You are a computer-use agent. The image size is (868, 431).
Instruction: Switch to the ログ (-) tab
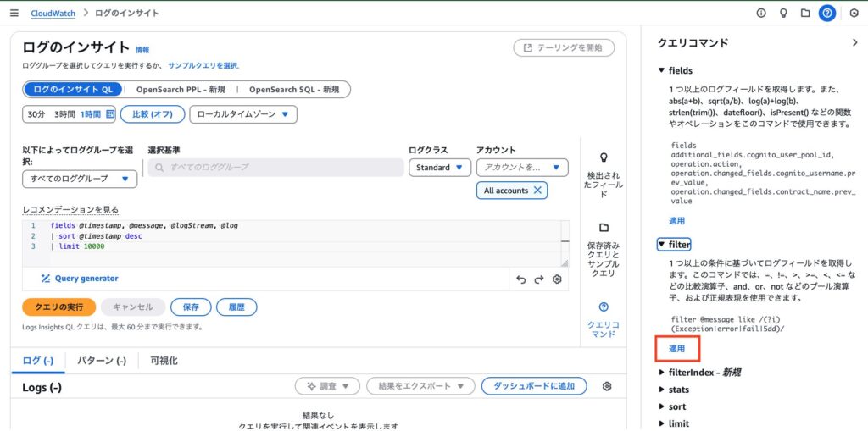(37, 361)
